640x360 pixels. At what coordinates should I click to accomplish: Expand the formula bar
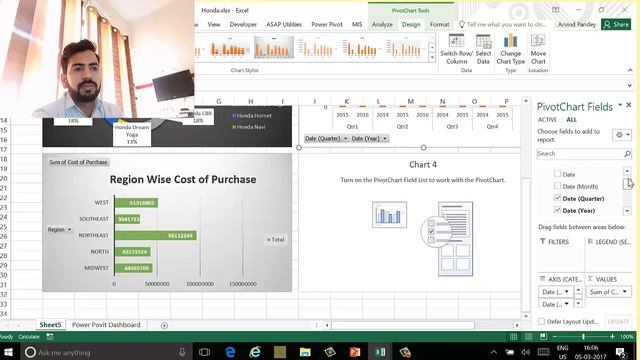click(629, 85)
